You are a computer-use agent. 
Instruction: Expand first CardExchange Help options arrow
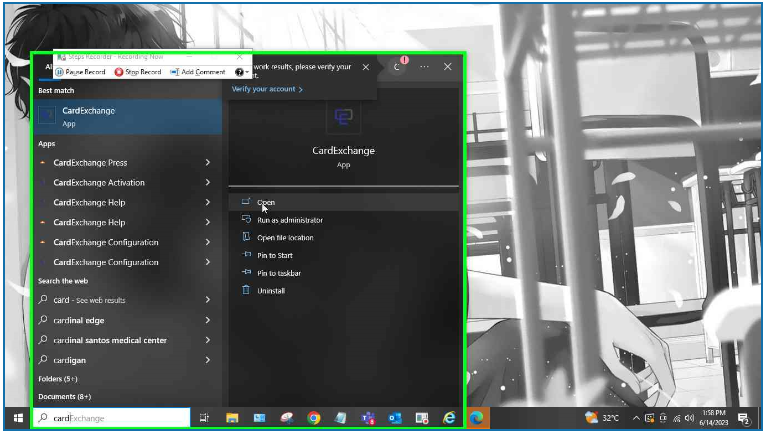point(208,202)
